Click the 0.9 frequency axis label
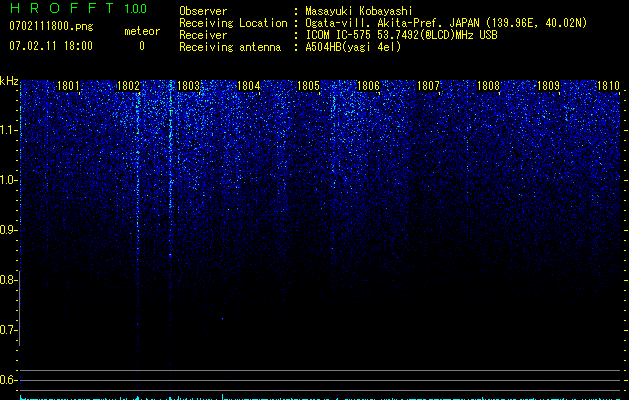This screenshot has width=629, height=400. coord(8,230)
